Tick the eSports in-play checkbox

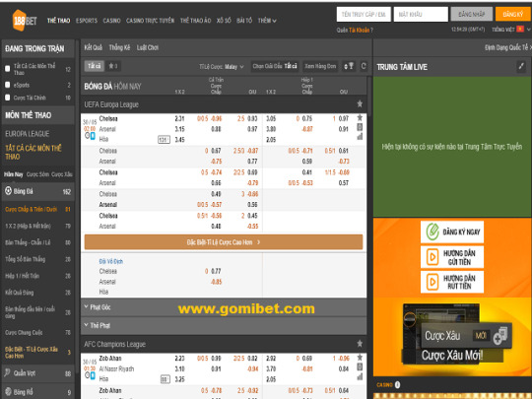[8, 85]
